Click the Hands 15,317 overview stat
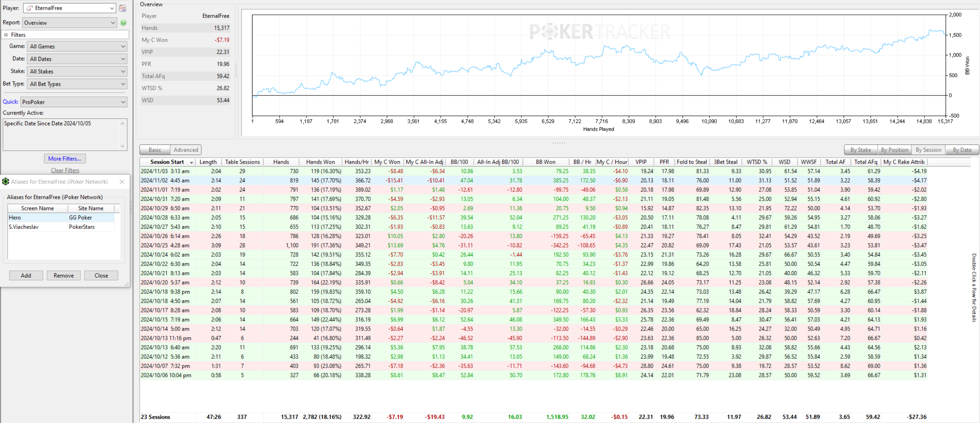 click(x=185, y=28)
